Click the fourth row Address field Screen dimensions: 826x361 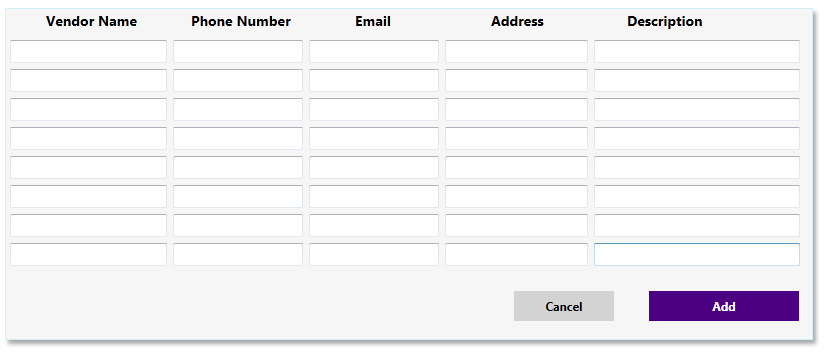pos(516,138)
